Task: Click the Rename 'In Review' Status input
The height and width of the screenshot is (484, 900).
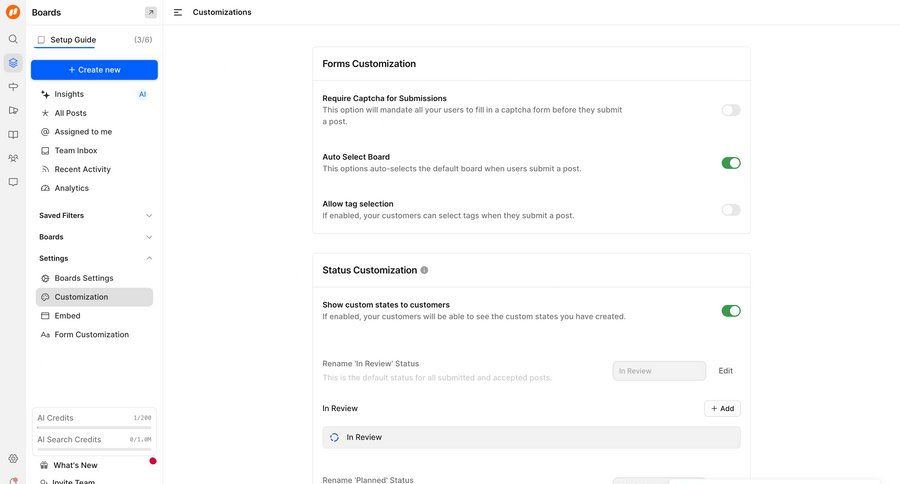Action: (x=659, y=371)
